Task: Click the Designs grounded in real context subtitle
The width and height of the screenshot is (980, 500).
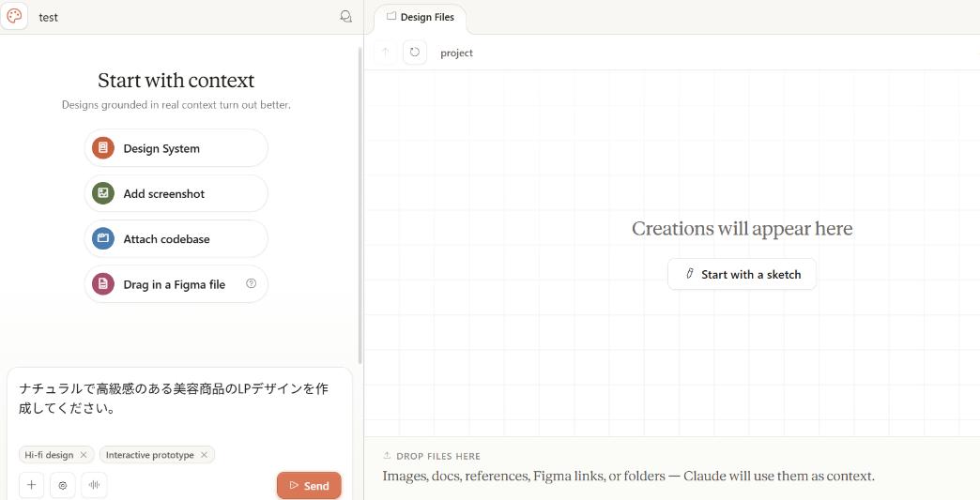Action: point(176,105)
